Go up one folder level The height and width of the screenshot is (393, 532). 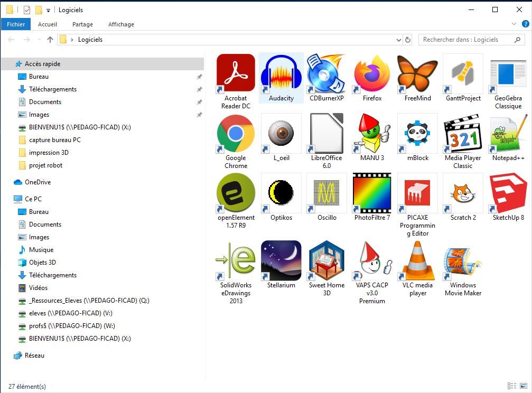(x=50, y=40)
